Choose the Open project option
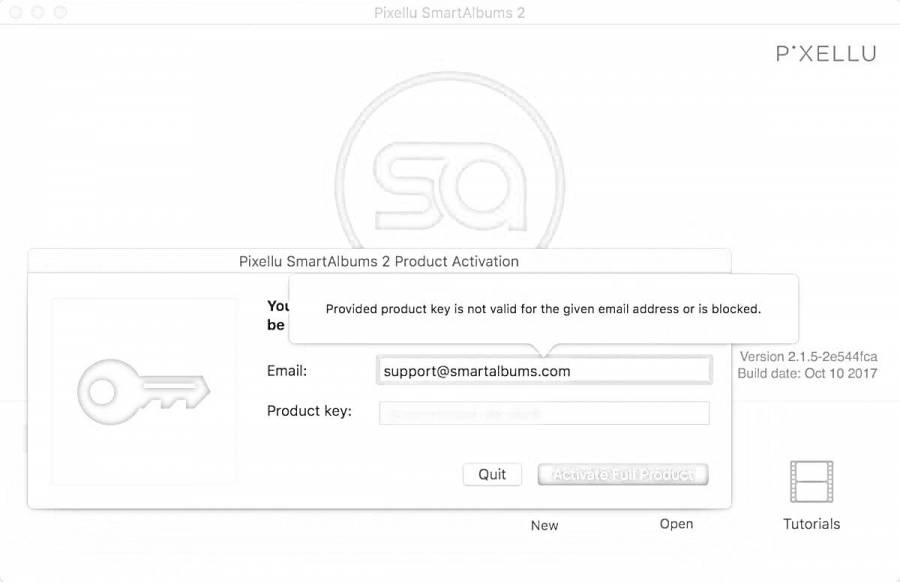The image size is (900, 582). (676, 524)
